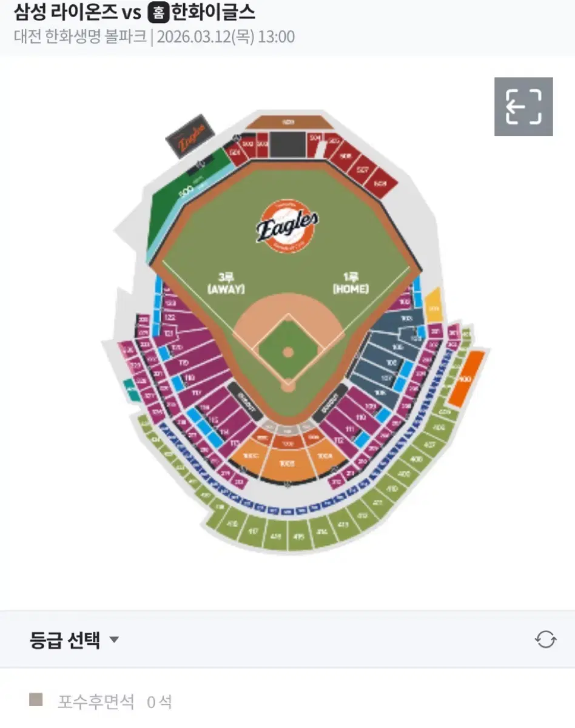This screenshot has height=728, width=575.
Task: Click the 포수후면석 color swatch
Action: [36, 700]
